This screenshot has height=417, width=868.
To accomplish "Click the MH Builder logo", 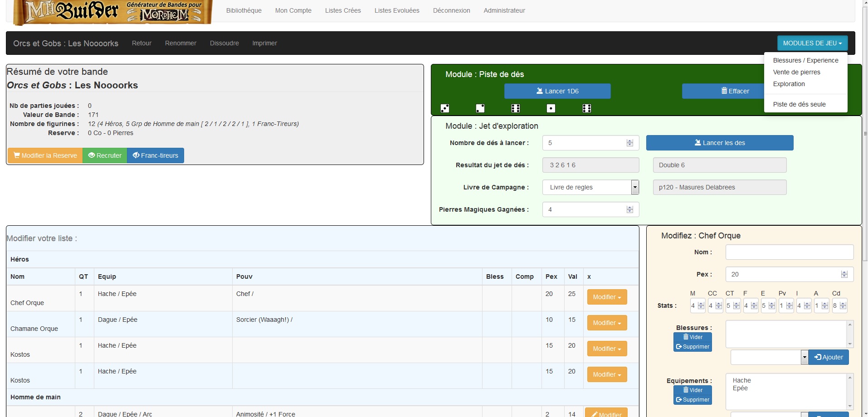I will click(x=112, y=12).
